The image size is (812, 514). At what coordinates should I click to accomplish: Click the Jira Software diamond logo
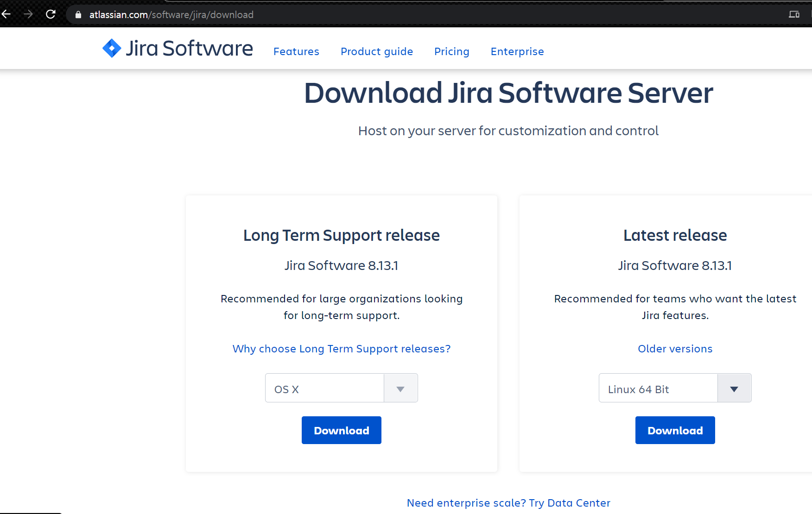pos(112,48)
